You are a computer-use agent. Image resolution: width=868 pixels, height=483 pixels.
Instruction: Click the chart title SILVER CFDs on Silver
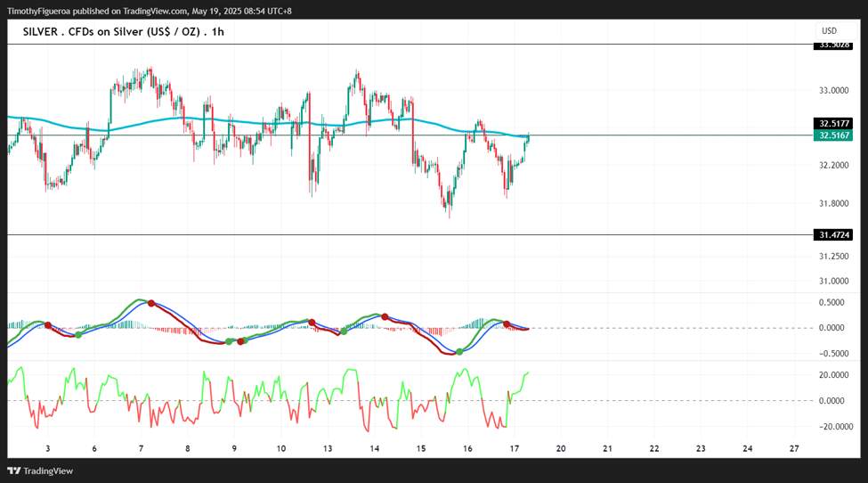click(124, 31)
